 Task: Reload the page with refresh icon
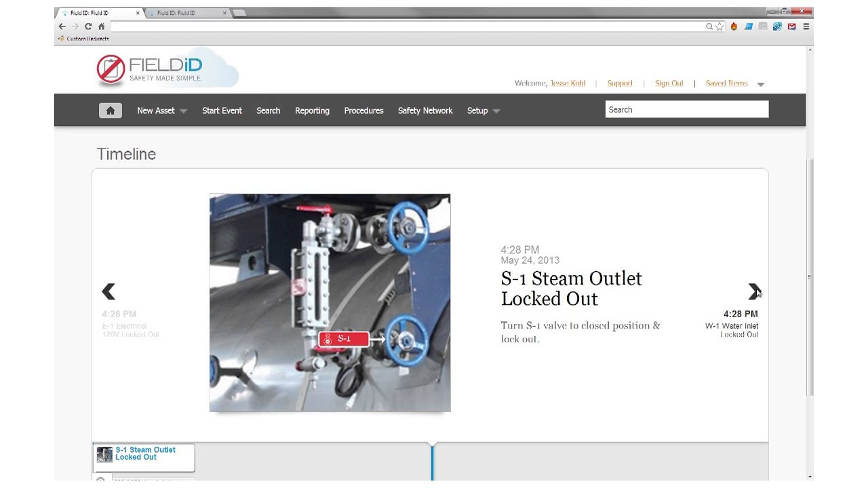88,26
